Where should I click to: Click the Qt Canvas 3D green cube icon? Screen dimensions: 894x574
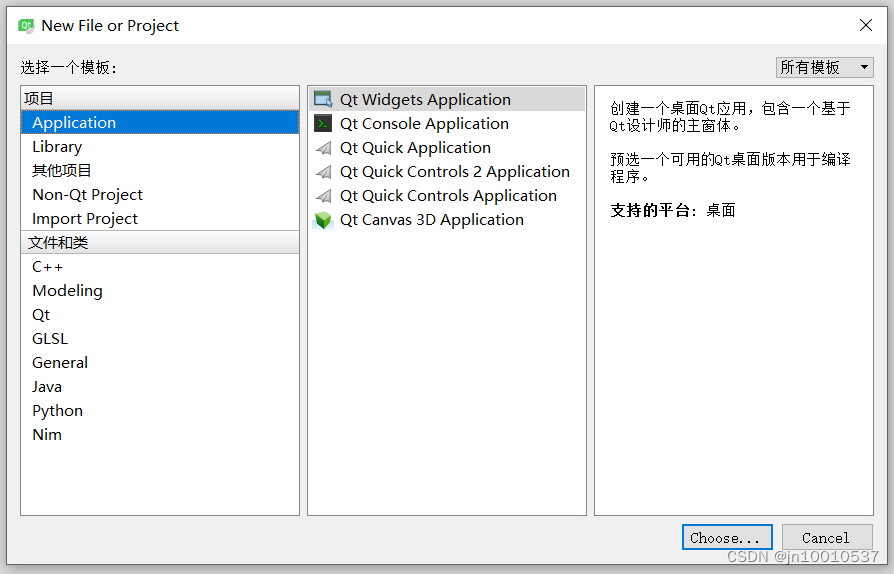click(323, 220)
